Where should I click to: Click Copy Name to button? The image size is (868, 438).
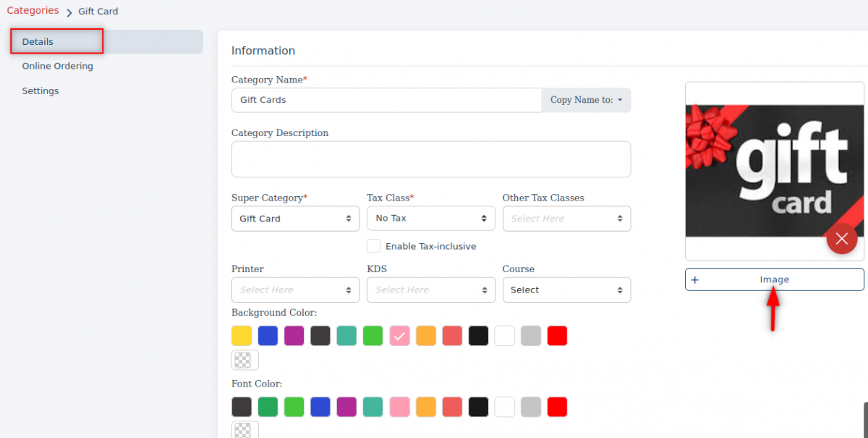tap(586, 100)
